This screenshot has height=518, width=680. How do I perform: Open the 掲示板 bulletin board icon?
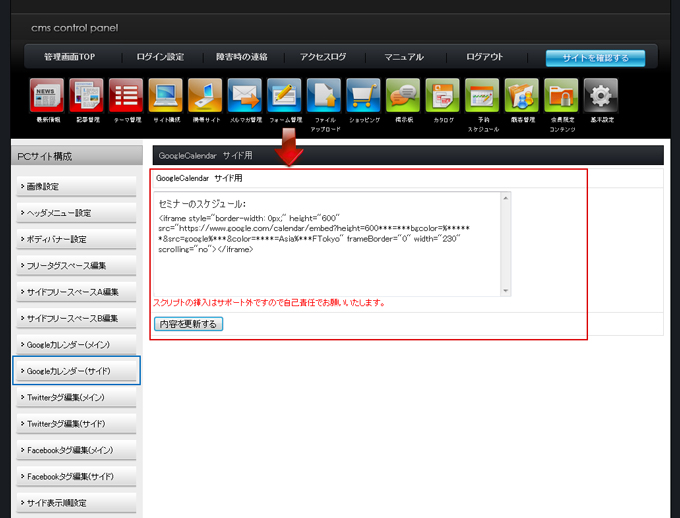click(403, 96)
